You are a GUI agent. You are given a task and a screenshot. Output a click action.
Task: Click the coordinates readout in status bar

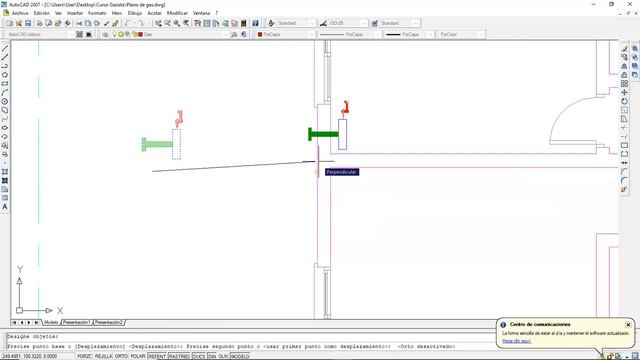click(x=29, y=356)
